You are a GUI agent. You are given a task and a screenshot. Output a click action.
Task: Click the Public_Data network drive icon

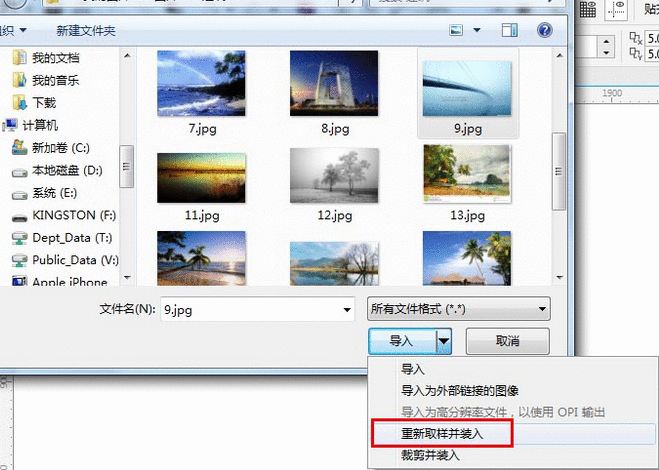click(x=19, y=261)
